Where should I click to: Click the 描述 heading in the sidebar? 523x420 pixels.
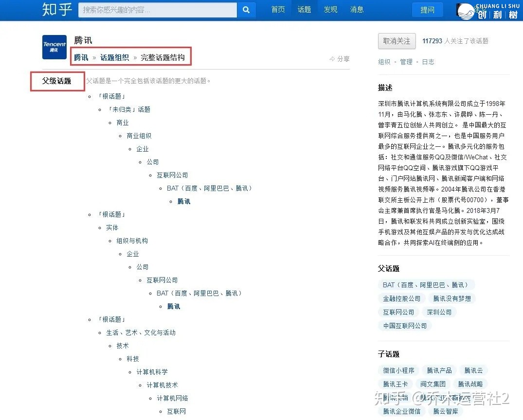[385, 88]
